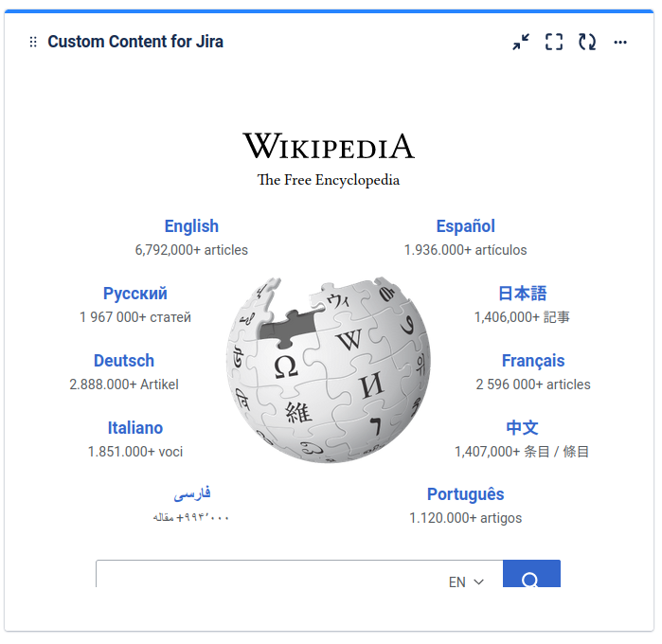
Task: Click the Wikipedia wordmark title
Action: [x=329, y=147]
